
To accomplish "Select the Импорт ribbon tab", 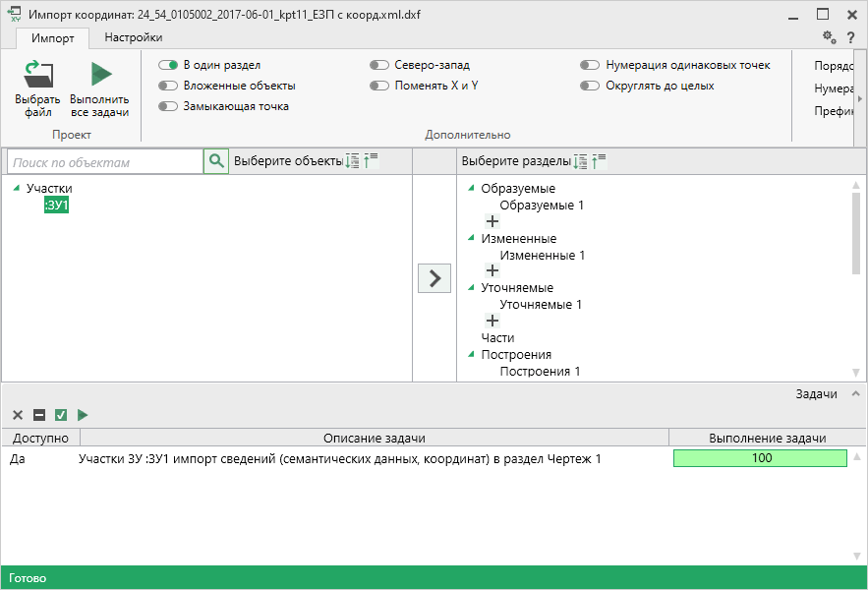I will [52, 37].
